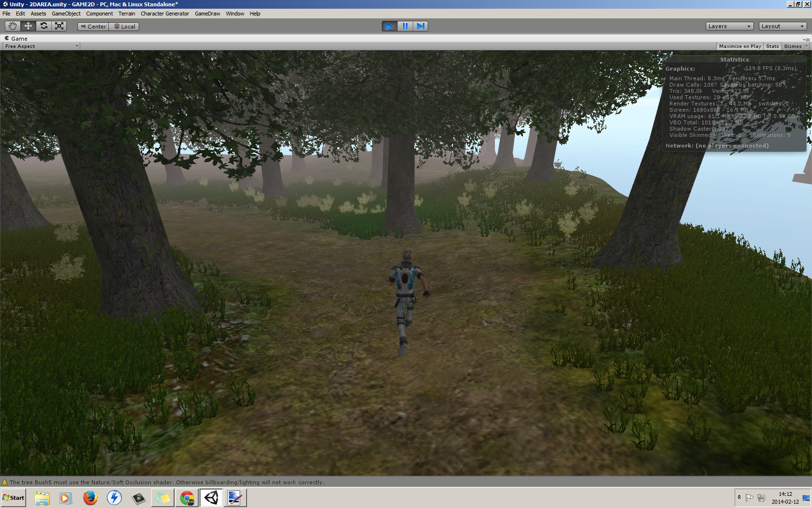Select the Hand tool in toolbar

[13, 26]
